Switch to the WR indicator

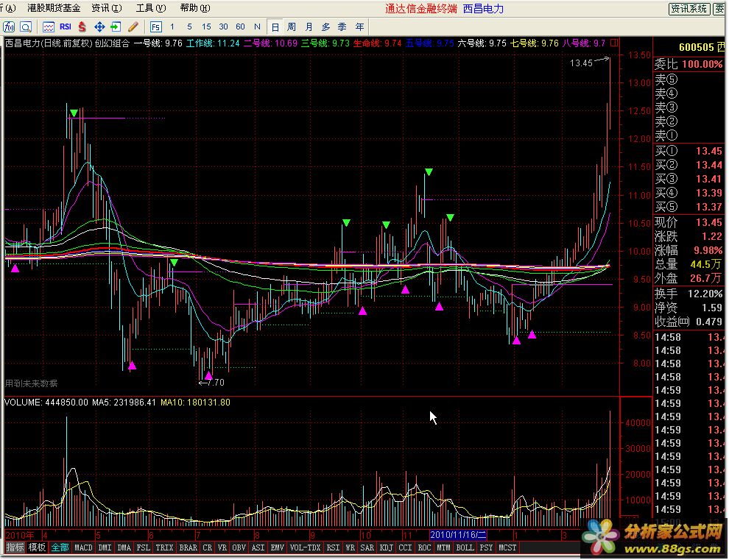click(x=350, y=547)
